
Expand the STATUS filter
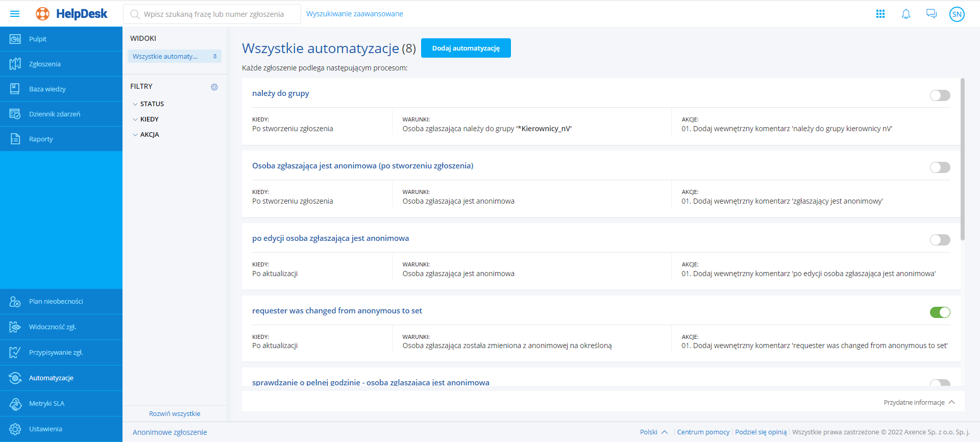(152, 104)
